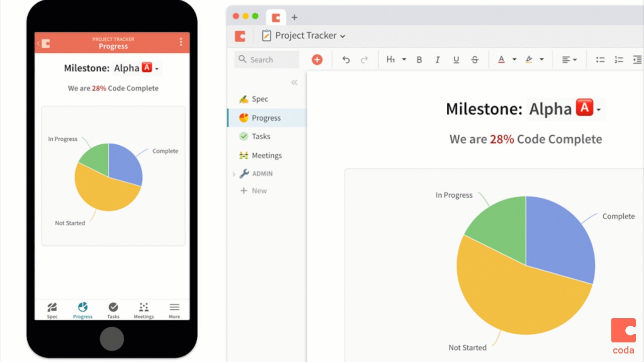This screenshot has width=644, height=362.
Task: Tap the Progress pie chart icon on phone
Action: pyautogui.click(x=82, y=307)
